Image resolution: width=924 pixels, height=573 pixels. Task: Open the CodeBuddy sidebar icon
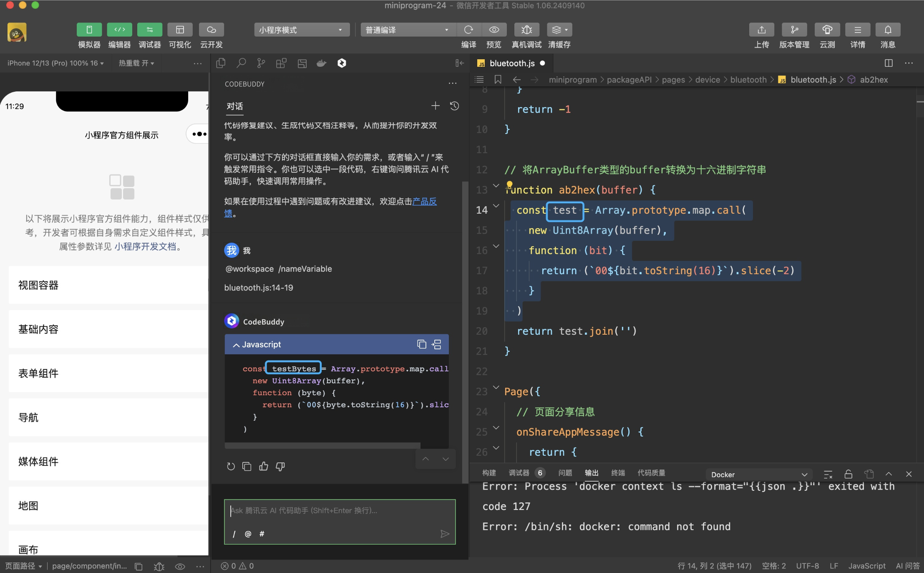[342, 63]
